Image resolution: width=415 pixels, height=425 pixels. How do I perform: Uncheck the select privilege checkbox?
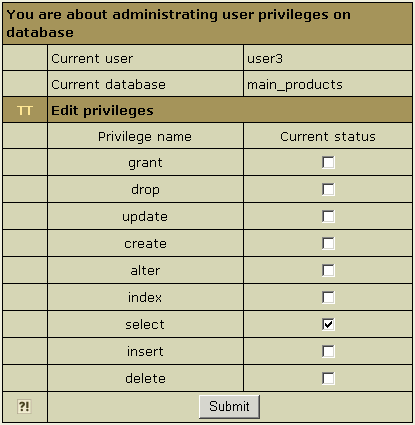click(x=328, y=324)
